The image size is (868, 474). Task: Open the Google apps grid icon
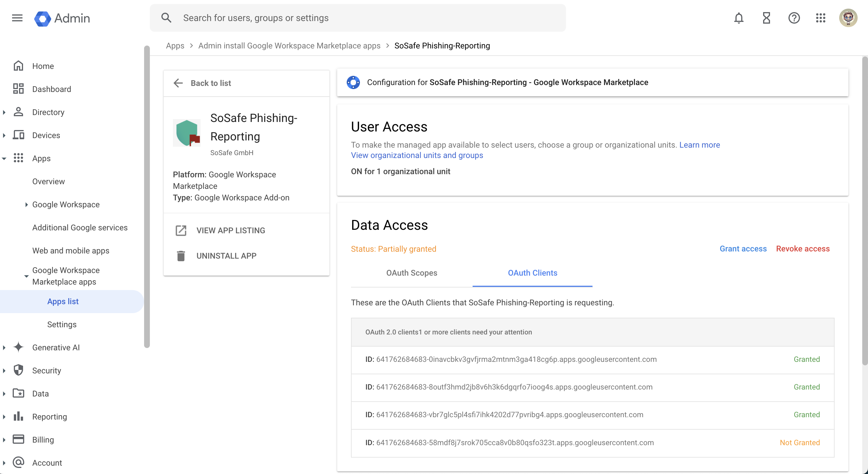820,18
